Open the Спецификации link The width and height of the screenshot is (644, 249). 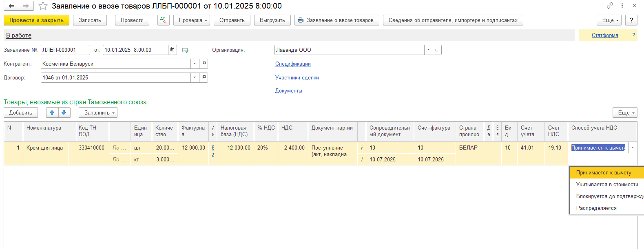click(x=293, y=64)
